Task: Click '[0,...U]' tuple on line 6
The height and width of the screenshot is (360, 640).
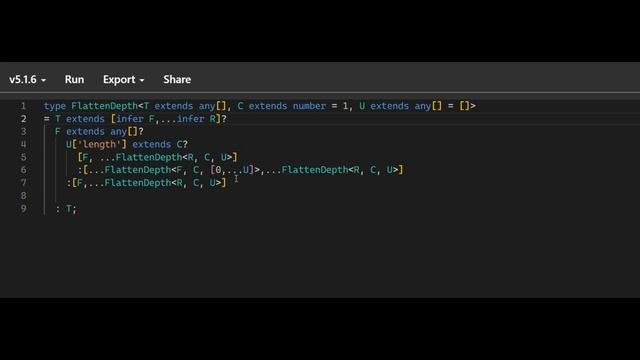Action: click(x=232, y=170)
